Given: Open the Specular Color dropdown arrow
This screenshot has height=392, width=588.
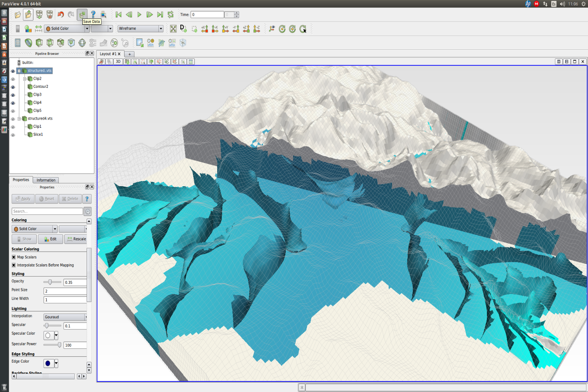Looking at the screenshot, I should click(56, 336).
